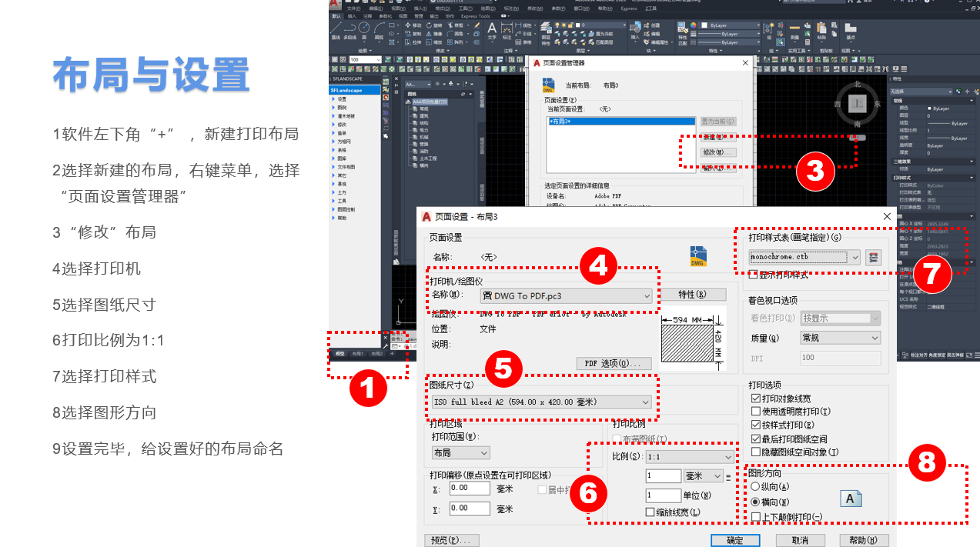Open the Layer Properties (图层特性) icon
Image resolution: width=980 pixels, height=547 pixels.
[546, 28]
